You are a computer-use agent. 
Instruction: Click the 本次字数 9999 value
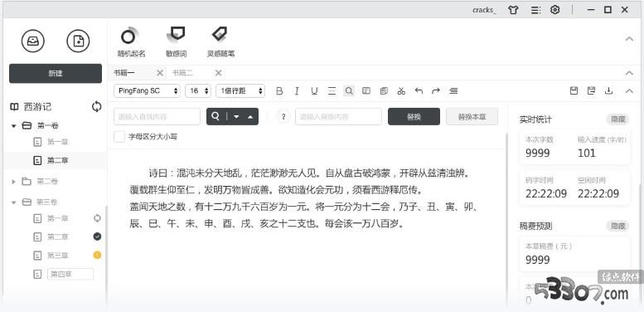538,153
